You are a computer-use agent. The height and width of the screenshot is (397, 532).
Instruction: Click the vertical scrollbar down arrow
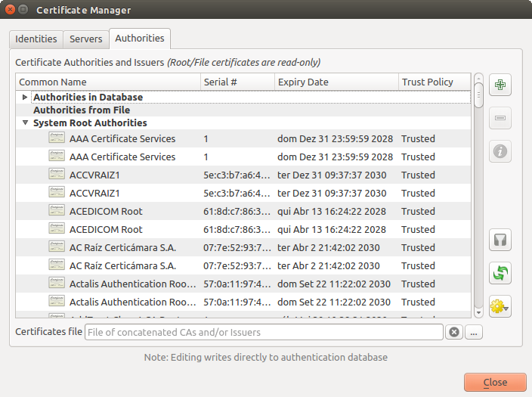pyautogui.click(x=478, y=312)
